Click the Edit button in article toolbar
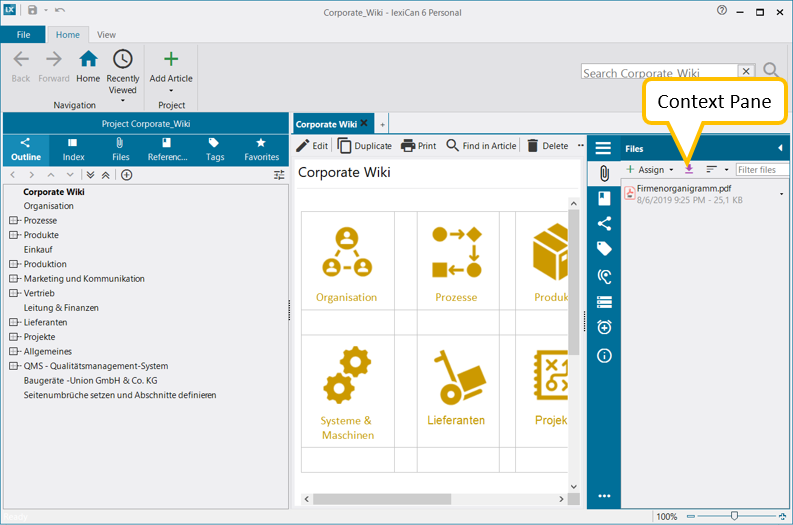 click(x=312, y=146)
